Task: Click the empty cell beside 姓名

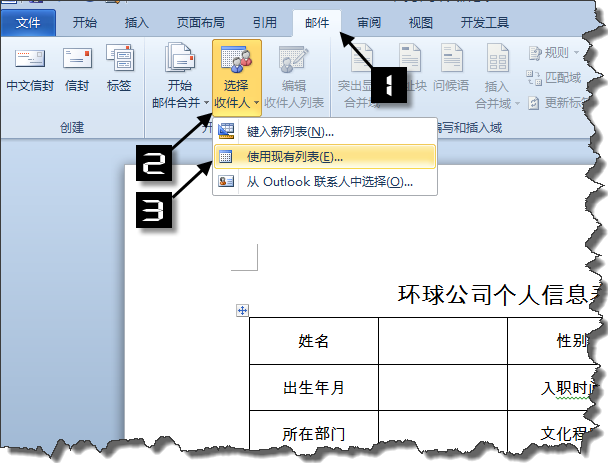Action: (x=442, y=341)
